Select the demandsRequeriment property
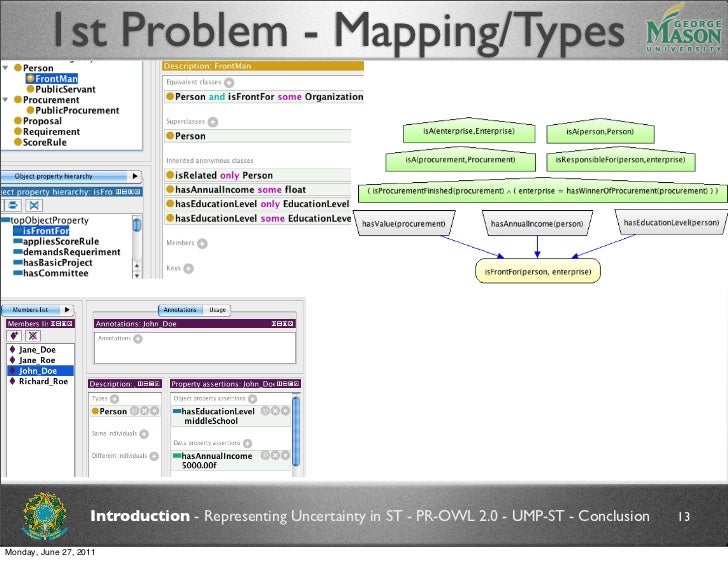 click(72, 252)
